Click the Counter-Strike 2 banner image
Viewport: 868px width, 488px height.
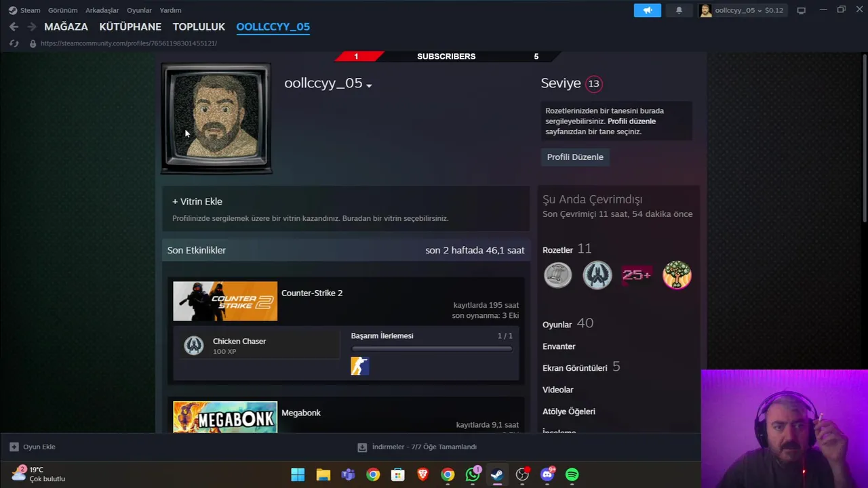tap(225, 301)
